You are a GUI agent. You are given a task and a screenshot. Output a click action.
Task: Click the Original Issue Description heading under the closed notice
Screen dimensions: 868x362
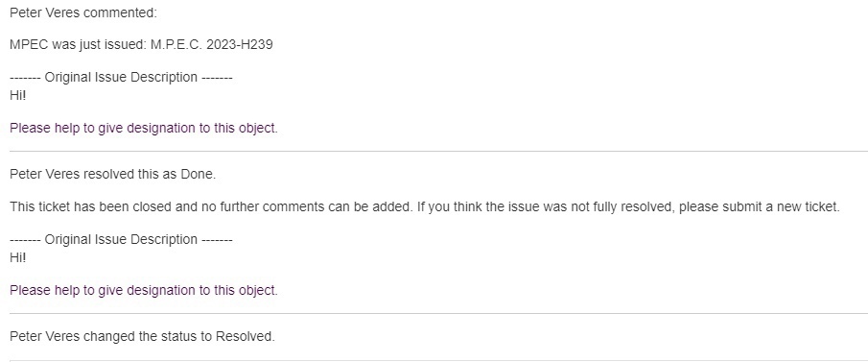(x=121, y=239)
